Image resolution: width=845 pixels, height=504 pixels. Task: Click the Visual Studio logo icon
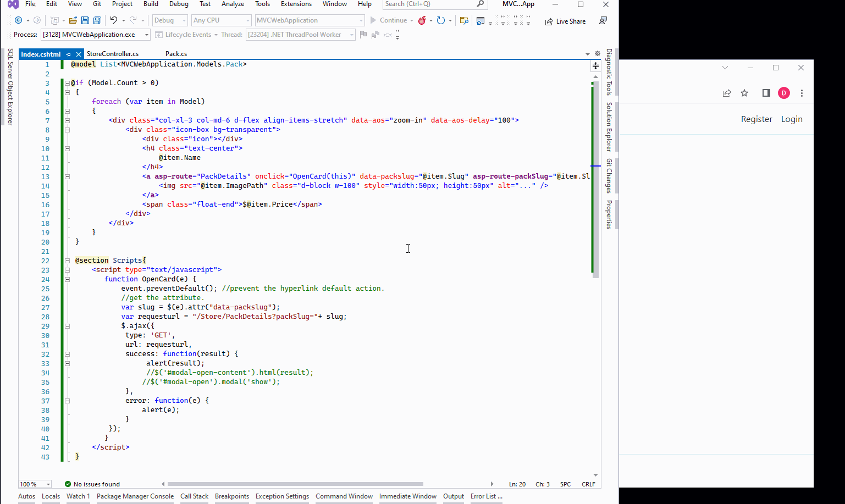[13, 4]
